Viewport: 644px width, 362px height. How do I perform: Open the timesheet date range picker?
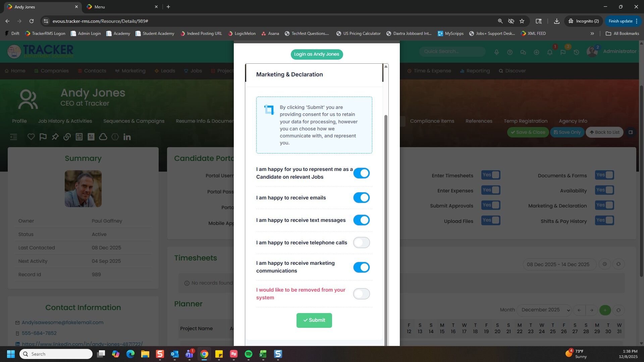558,264
